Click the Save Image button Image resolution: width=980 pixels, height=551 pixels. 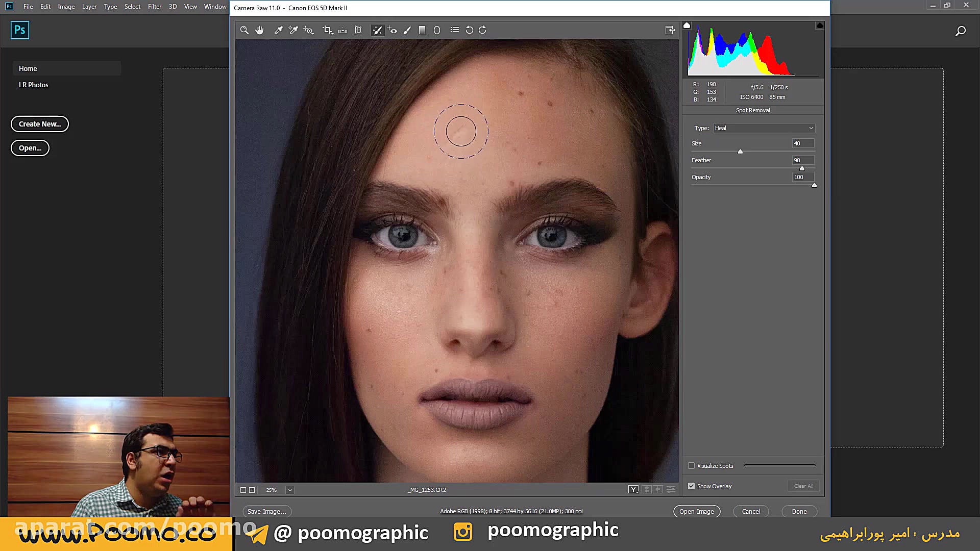[266, 511]
